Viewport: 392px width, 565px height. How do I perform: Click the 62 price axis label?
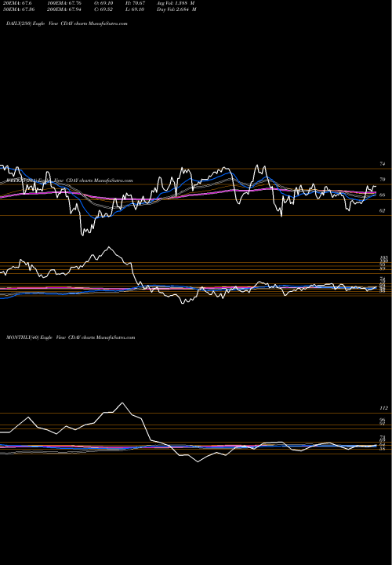pos(383,210)
